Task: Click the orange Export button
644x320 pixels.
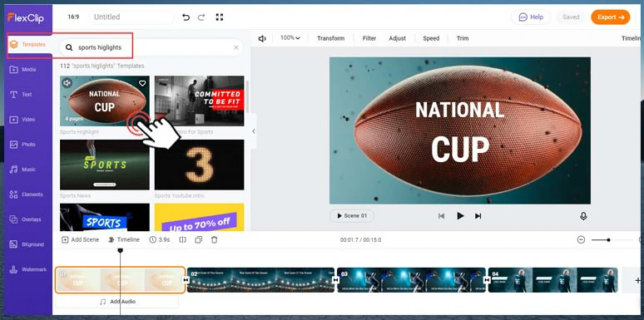Action: coord(611,17)
